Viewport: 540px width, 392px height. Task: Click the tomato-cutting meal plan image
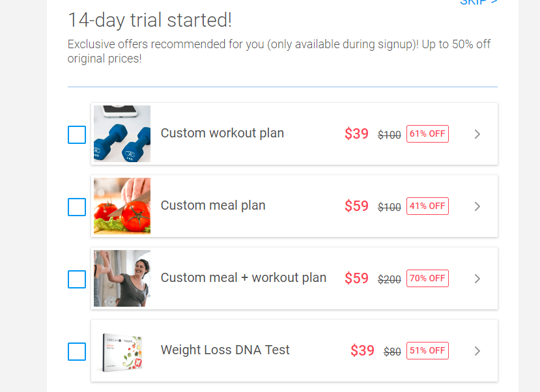[x=122, y=206]
